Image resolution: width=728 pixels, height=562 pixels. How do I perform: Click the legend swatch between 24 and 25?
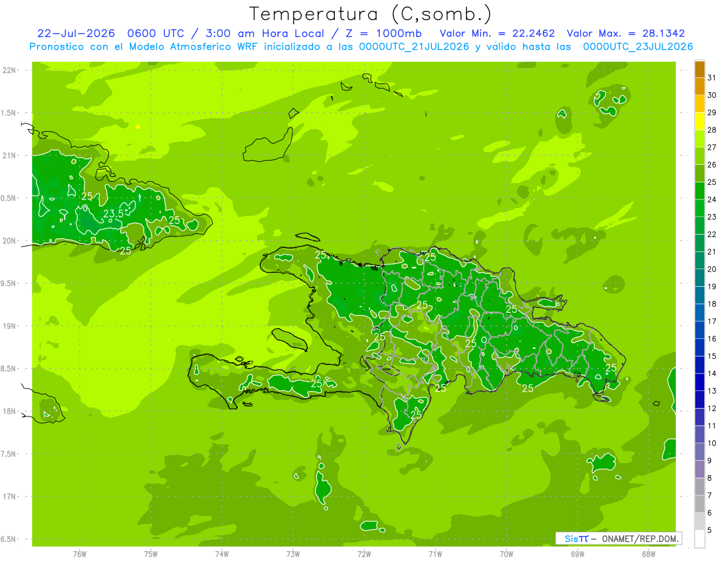tap(699, 191)
